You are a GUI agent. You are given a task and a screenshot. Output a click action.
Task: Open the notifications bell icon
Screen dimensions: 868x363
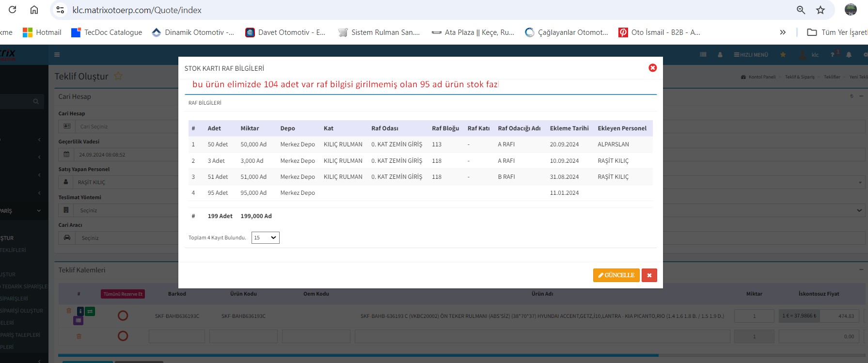tap(849, 55)
